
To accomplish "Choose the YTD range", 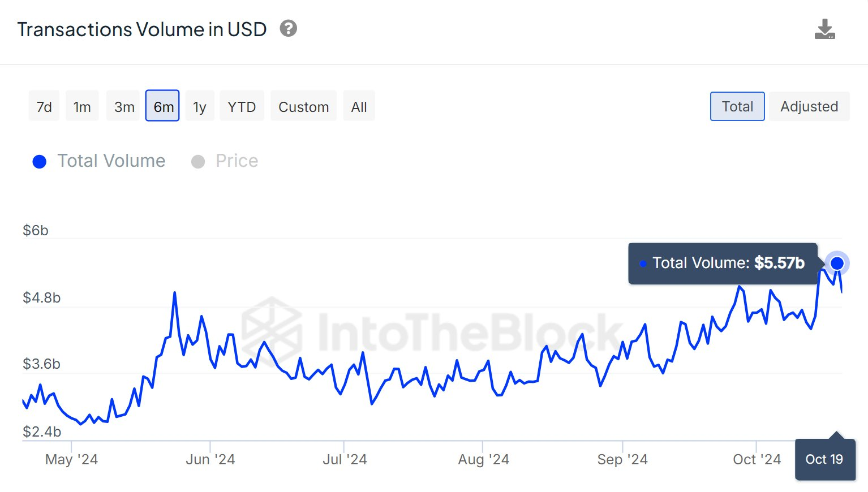I will tap(242, 106).
